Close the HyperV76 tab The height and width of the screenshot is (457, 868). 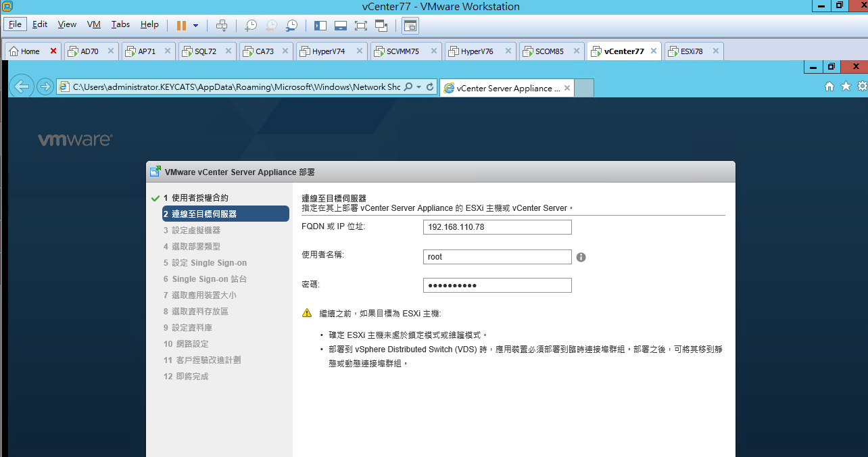(507, 51)
